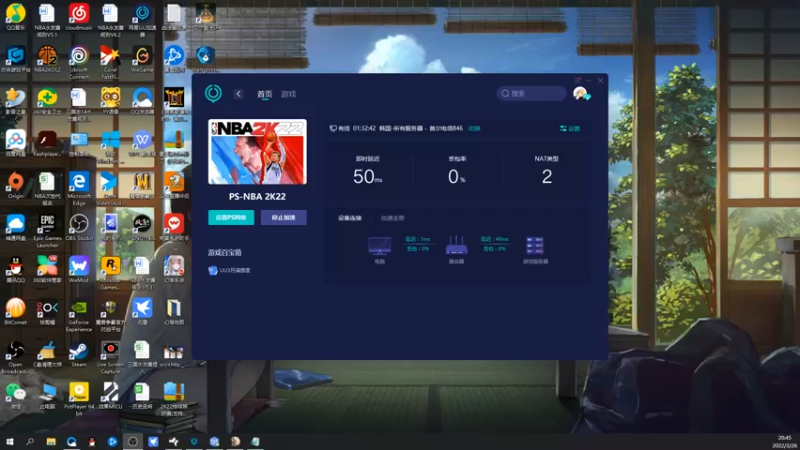Click the computer monitor device icon
The height and width of the screenshot is (450, 800).
click(380, 246)
